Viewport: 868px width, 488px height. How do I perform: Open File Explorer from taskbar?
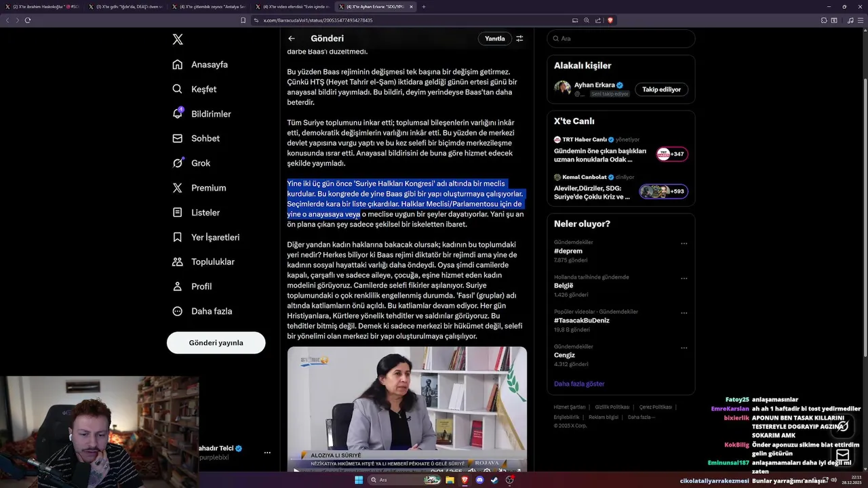[450, 480]
